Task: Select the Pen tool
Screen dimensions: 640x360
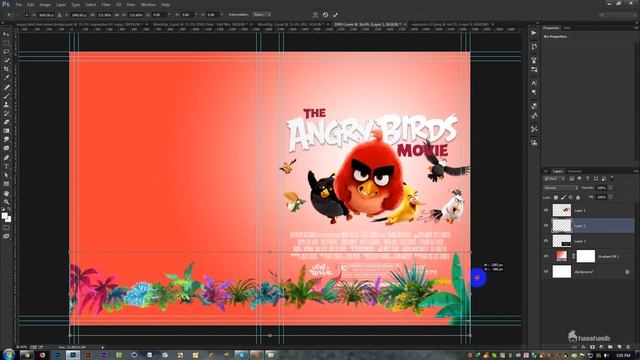Action: point(6,157)
